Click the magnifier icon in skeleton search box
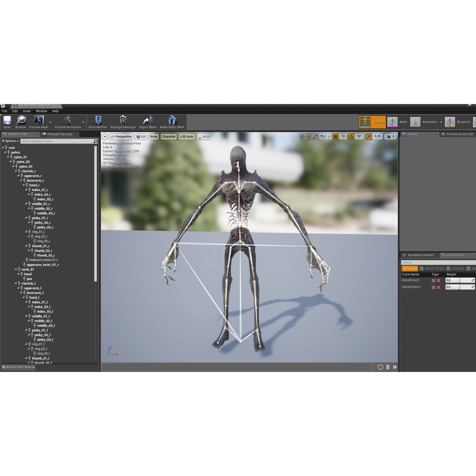This screenshot has width=476, height=476. click(x=95, y=141)
